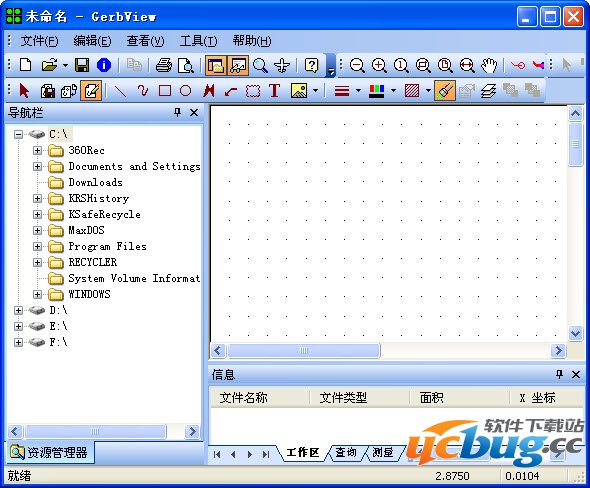Open the open-file dropdown arrow
The height and width of the screenshot is (488, 590).
tap(65, 65)
